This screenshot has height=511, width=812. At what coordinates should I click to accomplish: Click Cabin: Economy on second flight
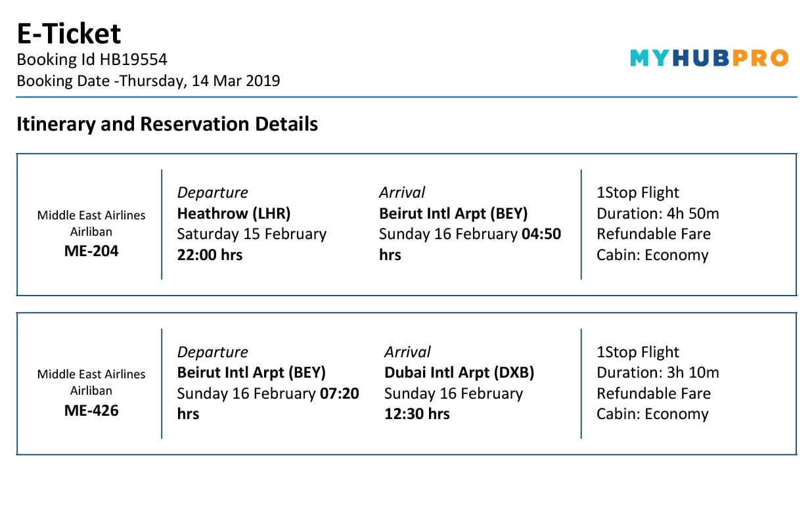652,414
